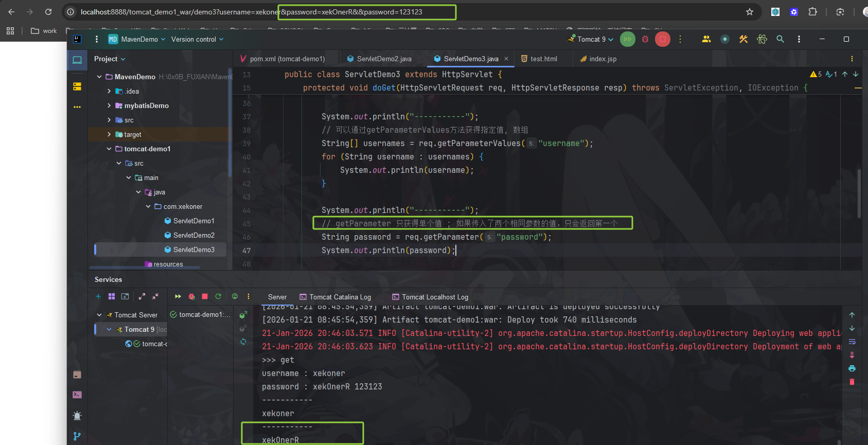
Task: Click the browser Reload button
Action: 48,12
